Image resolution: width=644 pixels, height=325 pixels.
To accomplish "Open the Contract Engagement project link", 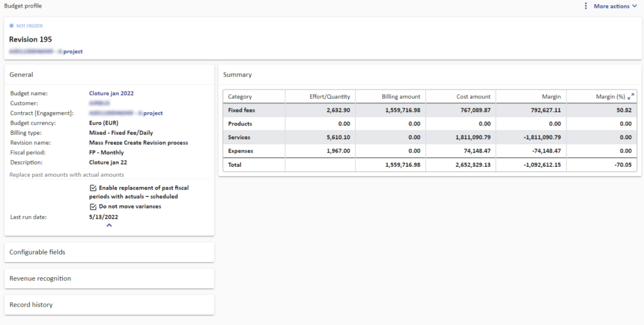I will pos(126,113).
